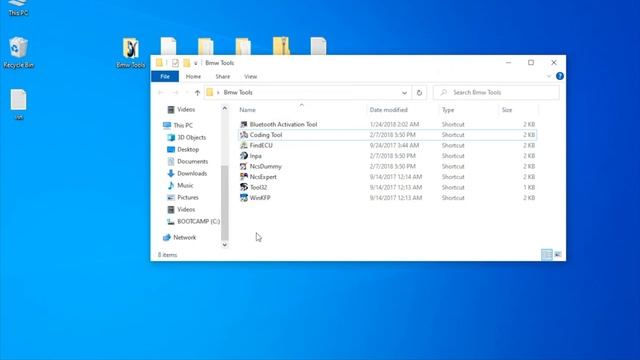Close the Bmw Tools window
640x360 pixels.
click(x=554, y=62)
